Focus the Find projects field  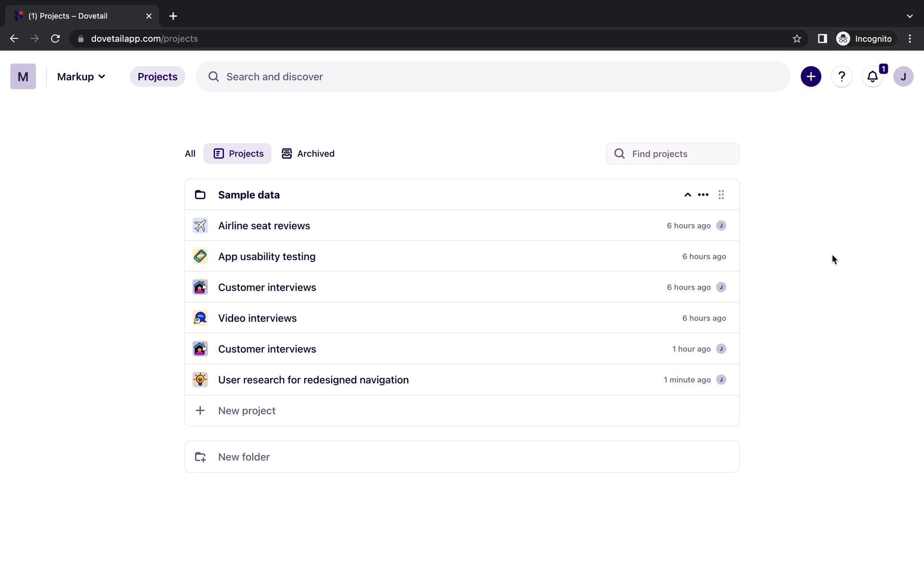(681, 154)
